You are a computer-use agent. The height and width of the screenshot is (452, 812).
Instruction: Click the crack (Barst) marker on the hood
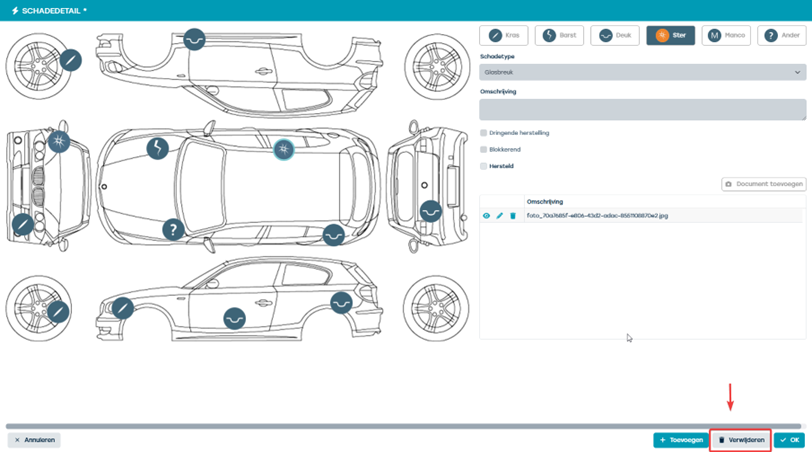tap(157, 149)
